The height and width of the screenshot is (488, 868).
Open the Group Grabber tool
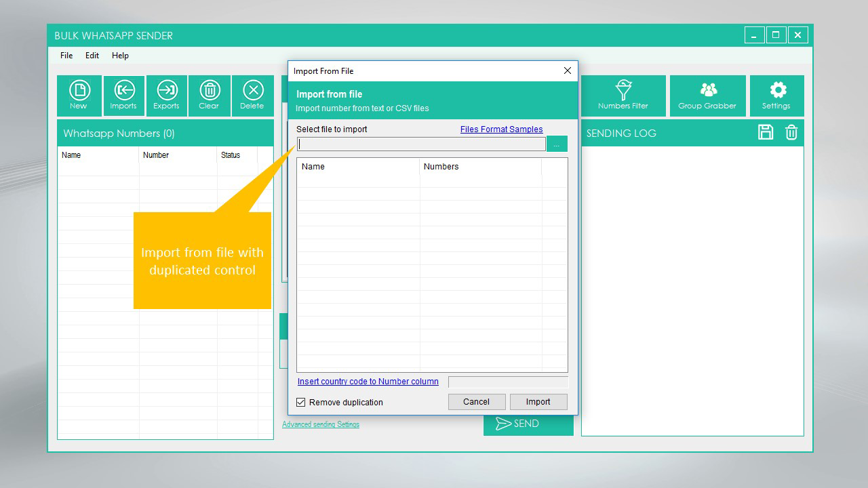(707, 96)
